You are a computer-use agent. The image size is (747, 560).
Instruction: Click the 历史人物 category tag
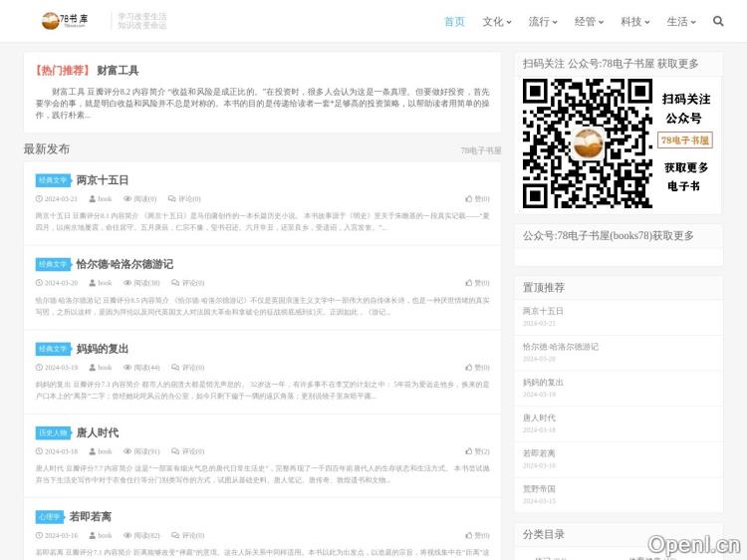(52, 432)
